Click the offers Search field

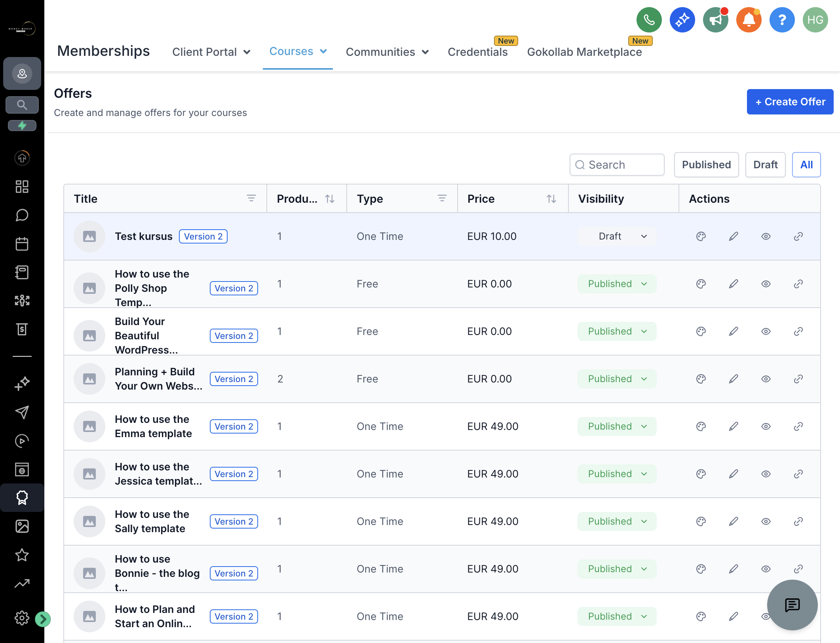617,165
